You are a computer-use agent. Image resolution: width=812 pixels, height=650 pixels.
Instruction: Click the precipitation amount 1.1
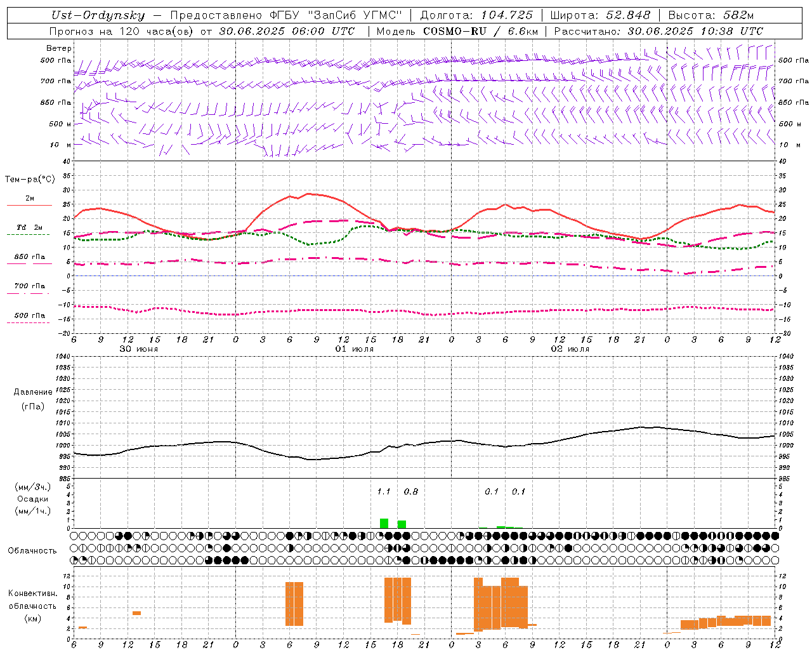pyautogui.click(x=384, y=491)
